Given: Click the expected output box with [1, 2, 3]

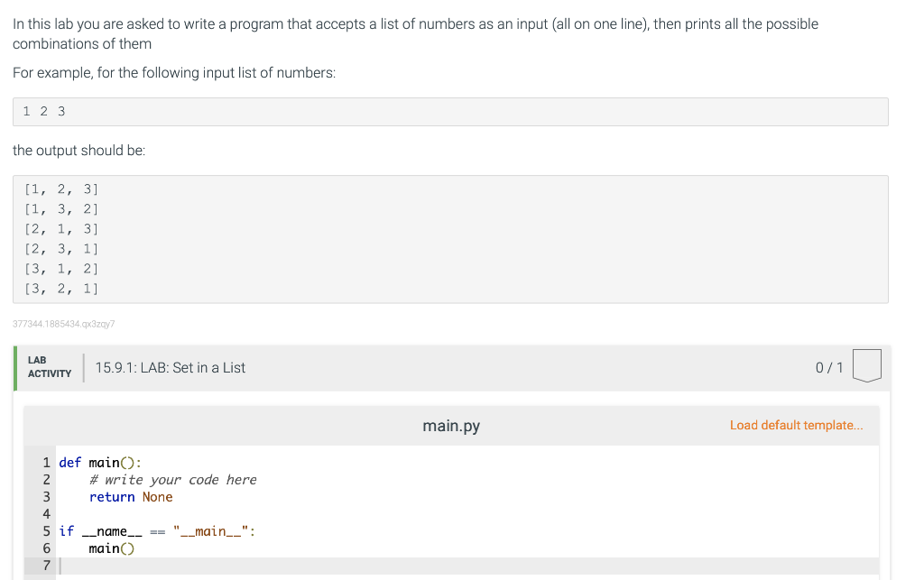Looking at the screenshot, I should (x=450, y=239).
